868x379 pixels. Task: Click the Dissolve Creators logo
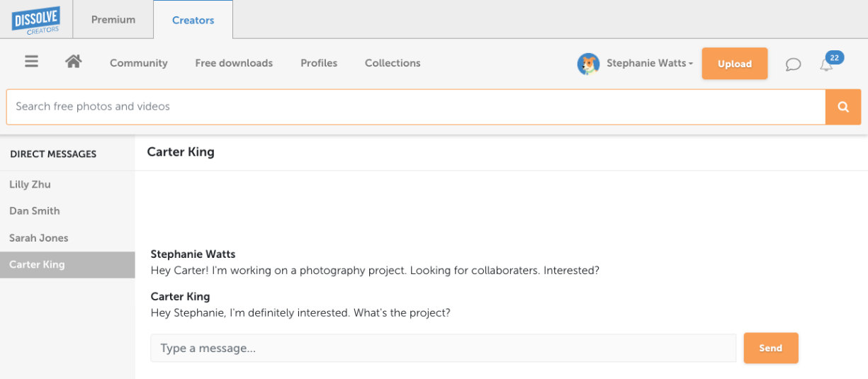pos(36,20)
